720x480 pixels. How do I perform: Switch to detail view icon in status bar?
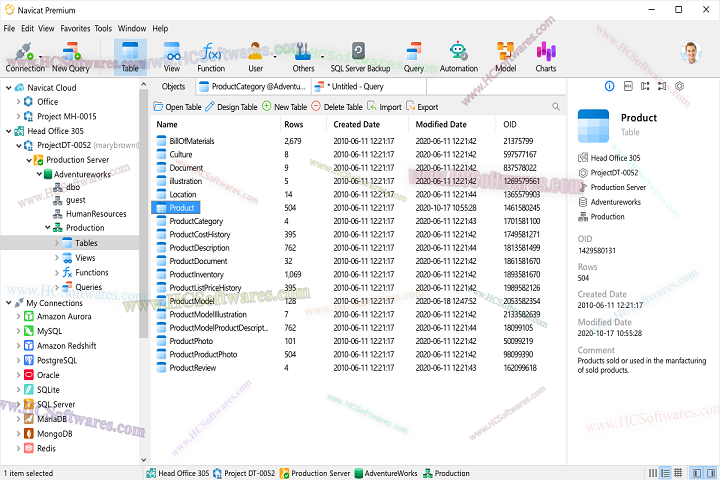tap(665, 473)
